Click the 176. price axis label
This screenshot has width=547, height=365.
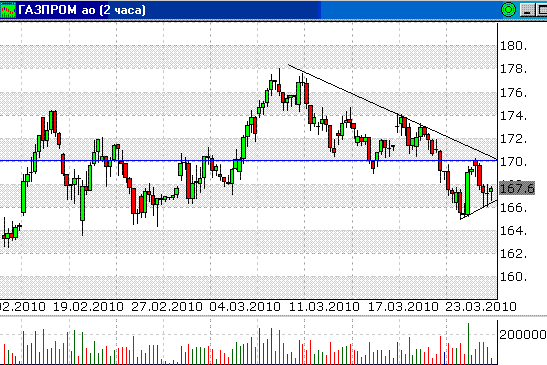pyautogui.click(x=514, y=93)
